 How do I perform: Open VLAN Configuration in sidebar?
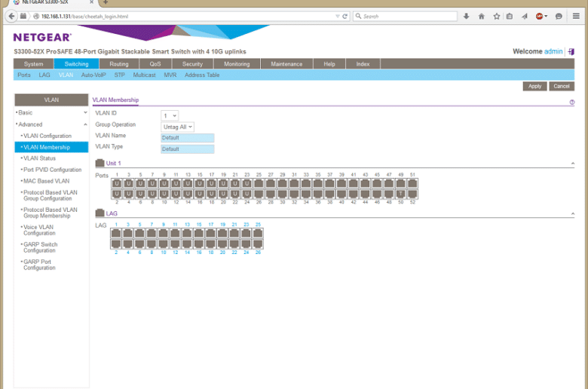click(47, 136)
